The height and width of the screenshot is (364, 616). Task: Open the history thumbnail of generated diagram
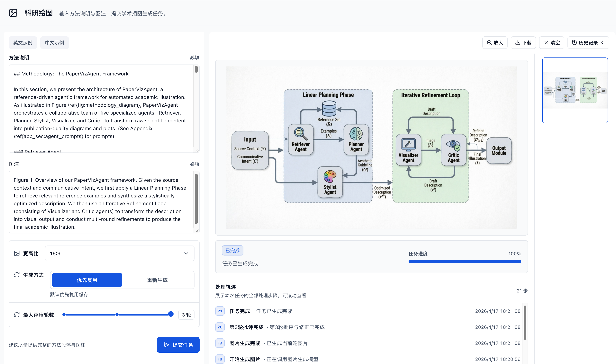click(x=575, y=90)
